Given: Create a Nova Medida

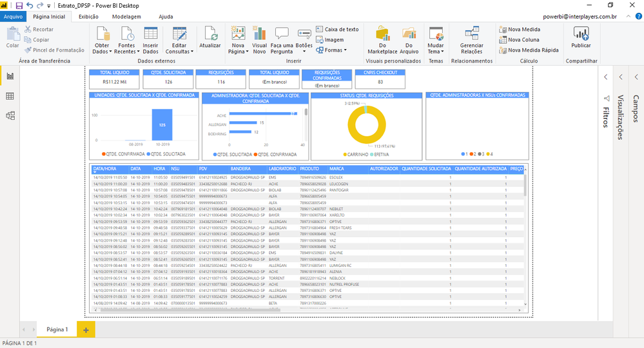Looking at the screenshot, I should tap(520, 29).
